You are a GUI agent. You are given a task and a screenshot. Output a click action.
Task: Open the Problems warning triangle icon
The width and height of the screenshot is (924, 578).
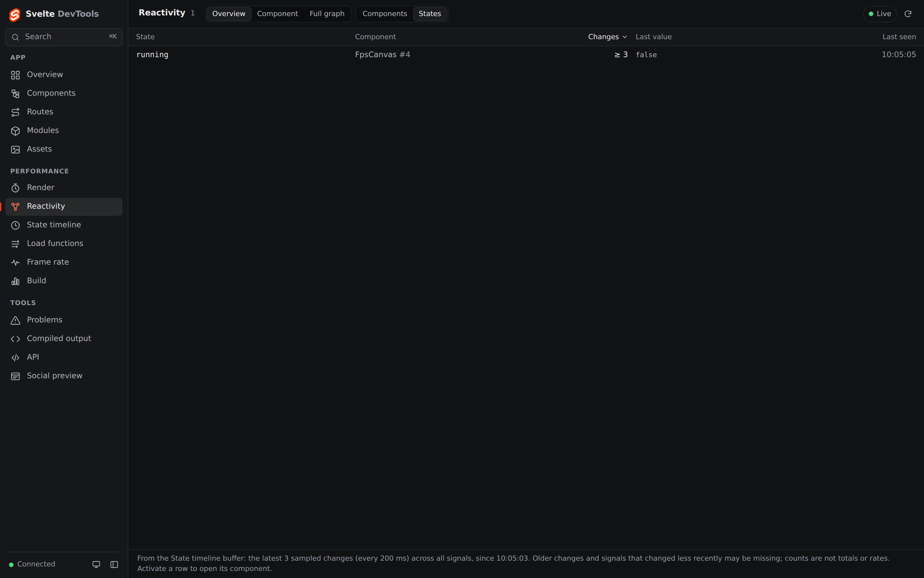(x=15, y=320)
